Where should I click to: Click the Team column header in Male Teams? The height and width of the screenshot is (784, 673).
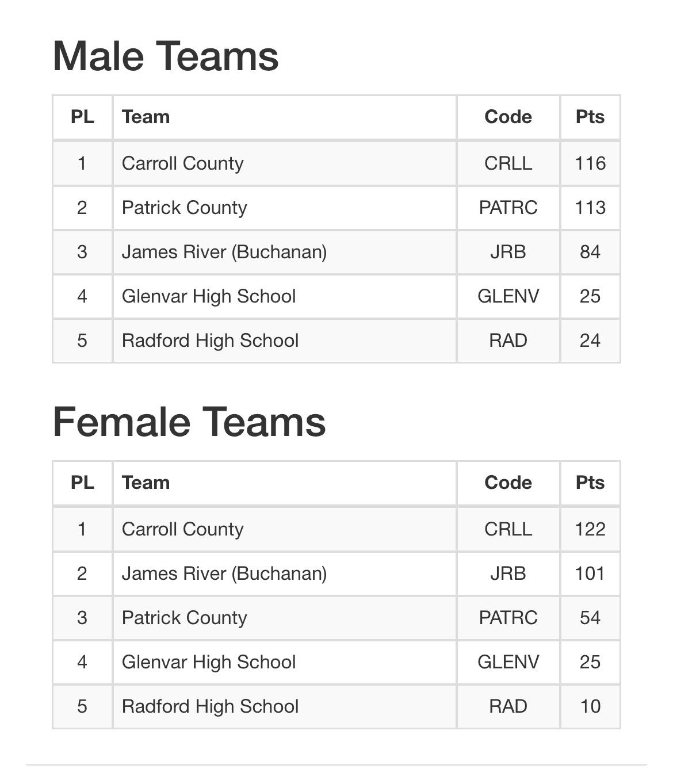tap(146, 117)
